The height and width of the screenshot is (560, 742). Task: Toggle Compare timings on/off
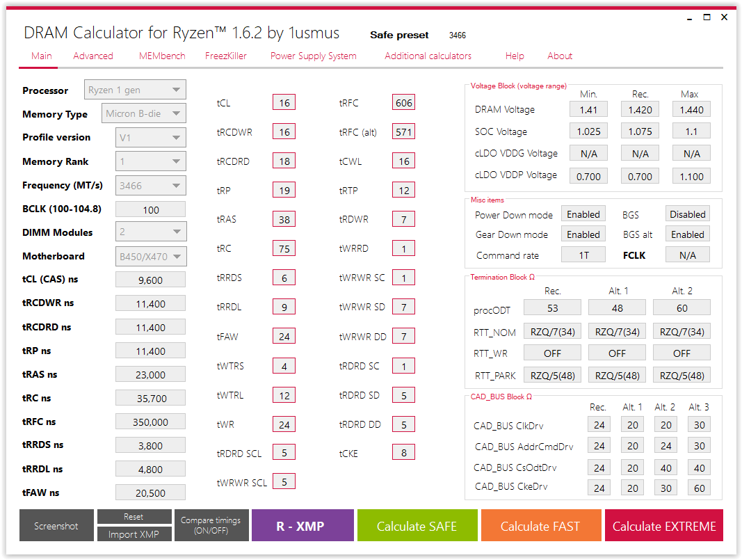pos(211,525)
